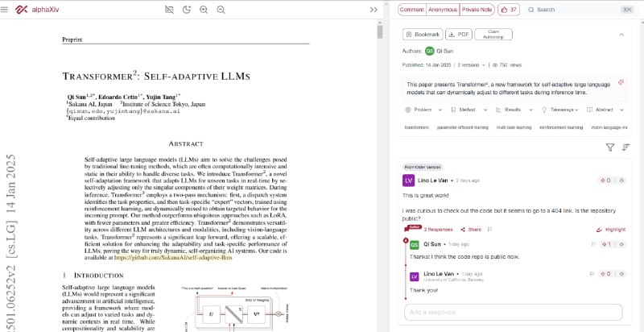Collapse the paper info card chevron
The image size is (644, 332).
[x=621, y=35]
